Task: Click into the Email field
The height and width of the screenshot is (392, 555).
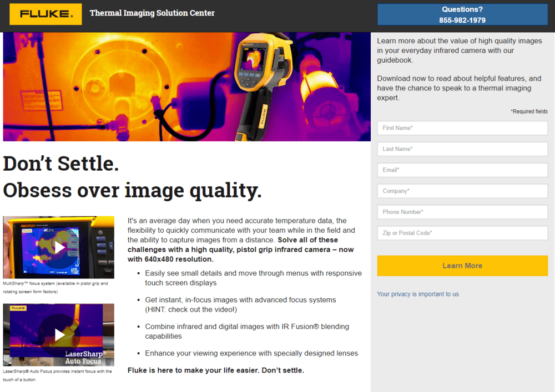Action: click(x=462, y=170)
